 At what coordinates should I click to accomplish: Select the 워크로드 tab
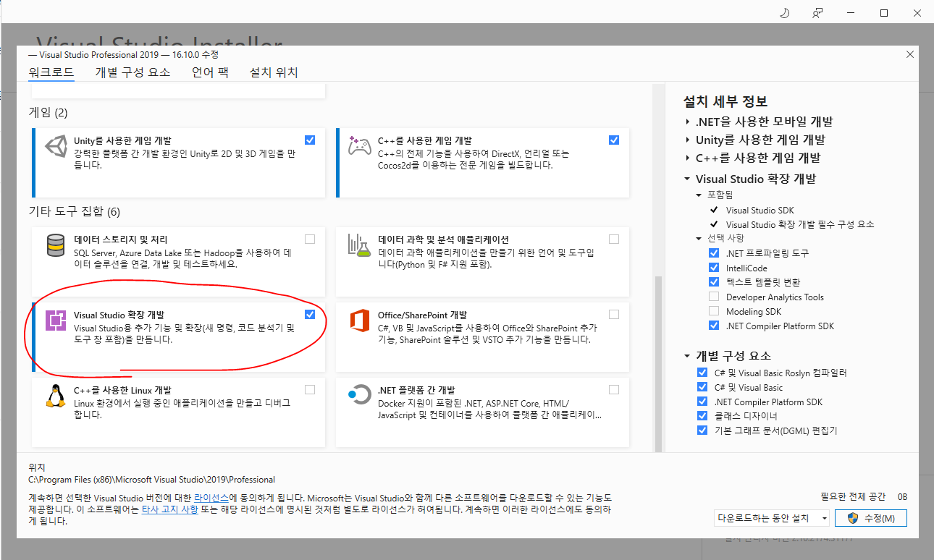pyautogui.click(x=51, y=72)
